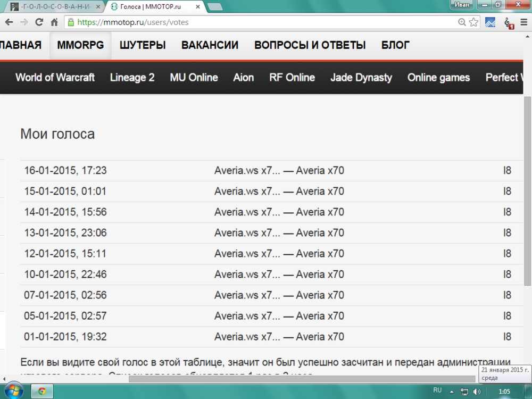Click Chrome in the taskbar
The width and height of the screenshot is (532, 399).
click(42, 391)
